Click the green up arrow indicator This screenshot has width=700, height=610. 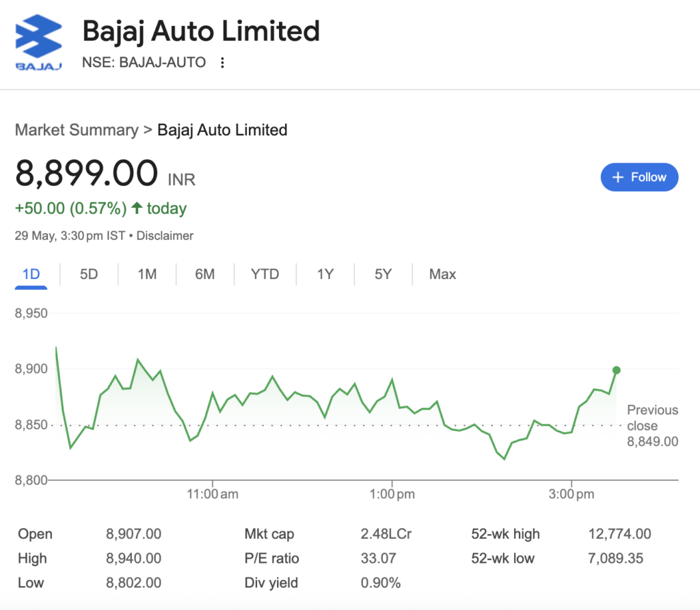(137, 208)
